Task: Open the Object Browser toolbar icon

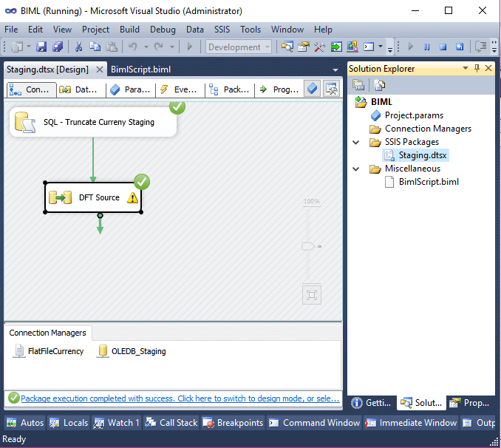Action: (x=352, y=47)
